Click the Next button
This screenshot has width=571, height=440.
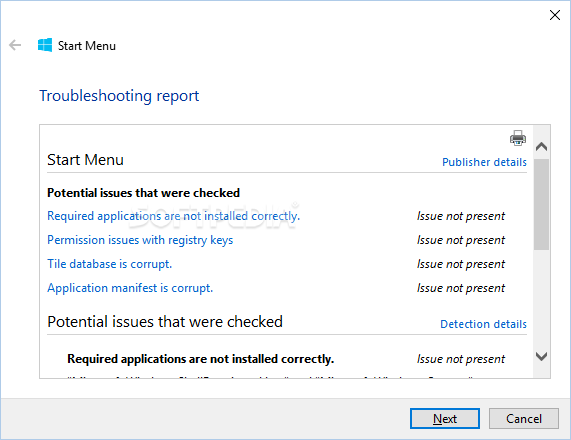coord(445,419)
